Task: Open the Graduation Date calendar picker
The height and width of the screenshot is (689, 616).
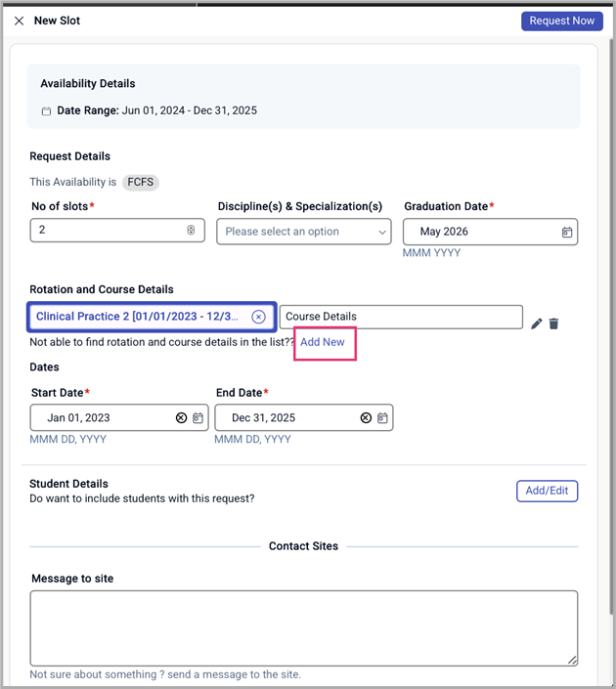Action: [x=567, y=232]
